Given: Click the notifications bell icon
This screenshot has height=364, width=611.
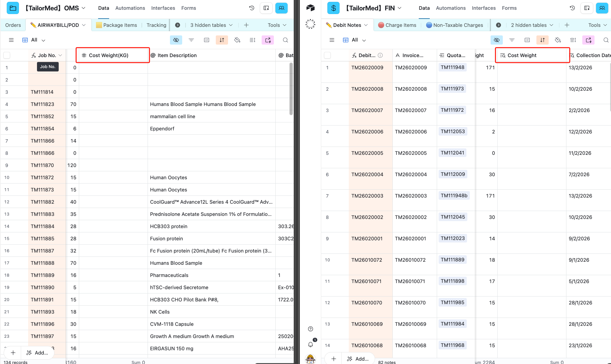Looking at the screenshot, I should point(311,344).
